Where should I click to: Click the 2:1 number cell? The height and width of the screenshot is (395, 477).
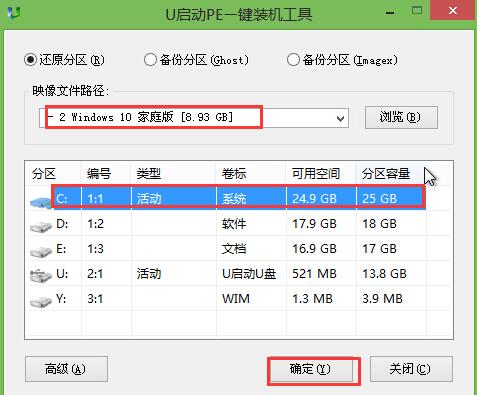click(95, 274)
